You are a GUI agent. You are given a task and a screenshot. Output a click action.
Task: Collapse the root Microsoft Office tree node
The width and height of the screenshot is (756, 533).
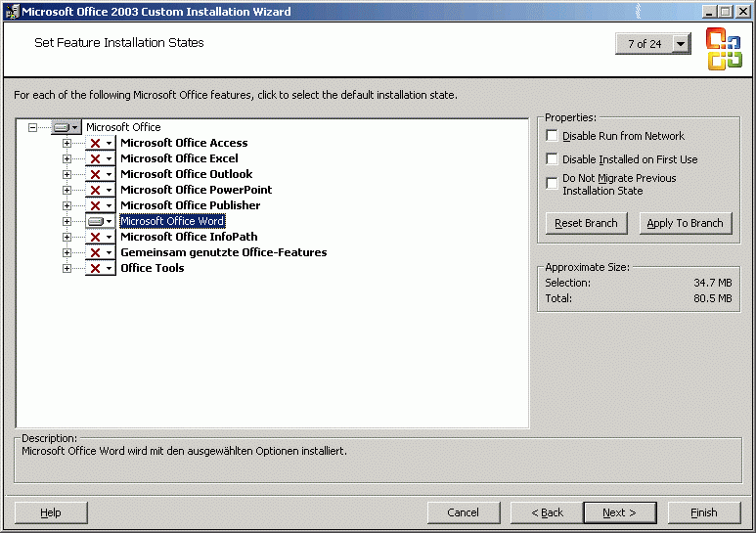[x=32, y=128]
